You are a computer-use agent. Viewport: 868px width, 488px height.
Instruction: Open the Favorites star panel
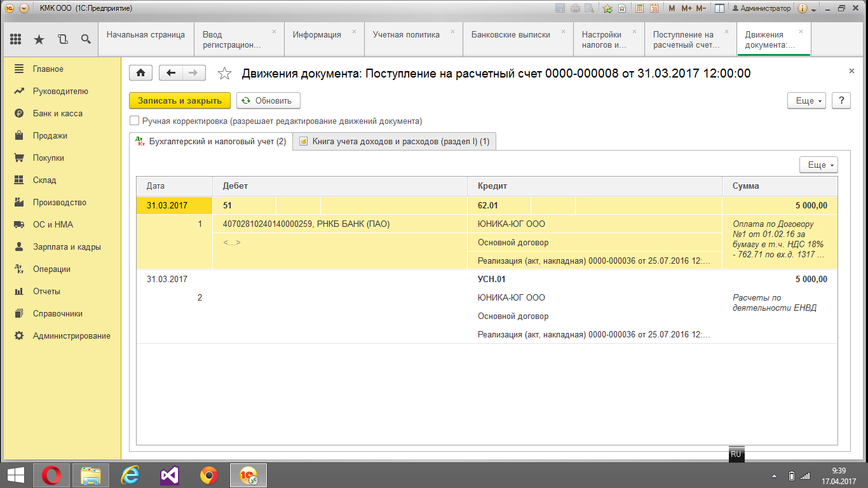39,39
